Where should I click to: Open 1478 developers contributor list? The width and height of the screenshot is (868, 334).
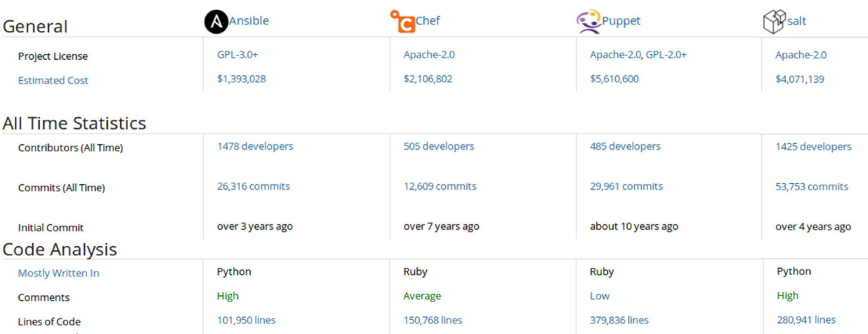tap(255, 146)
